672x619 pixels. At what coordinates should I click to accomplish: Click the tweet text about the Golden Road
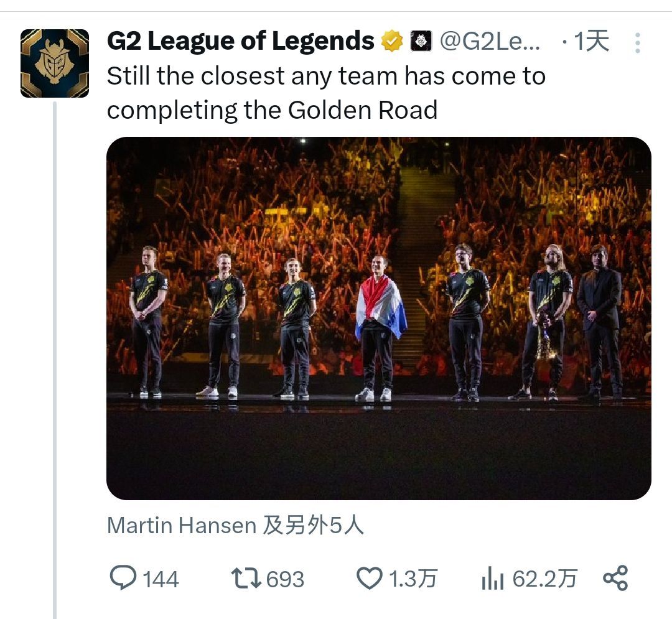pyautogui.click(x=326, y=93)
